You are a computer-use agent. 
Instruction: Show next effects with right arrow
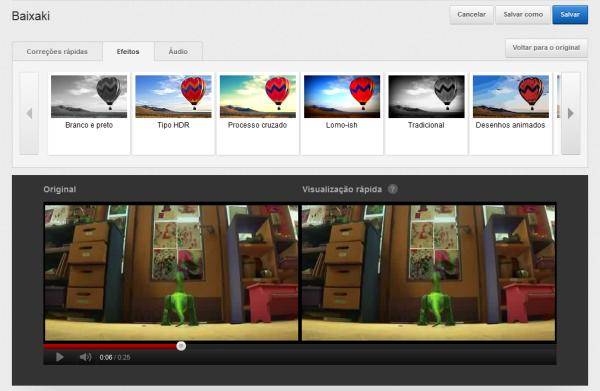point(571,113)
